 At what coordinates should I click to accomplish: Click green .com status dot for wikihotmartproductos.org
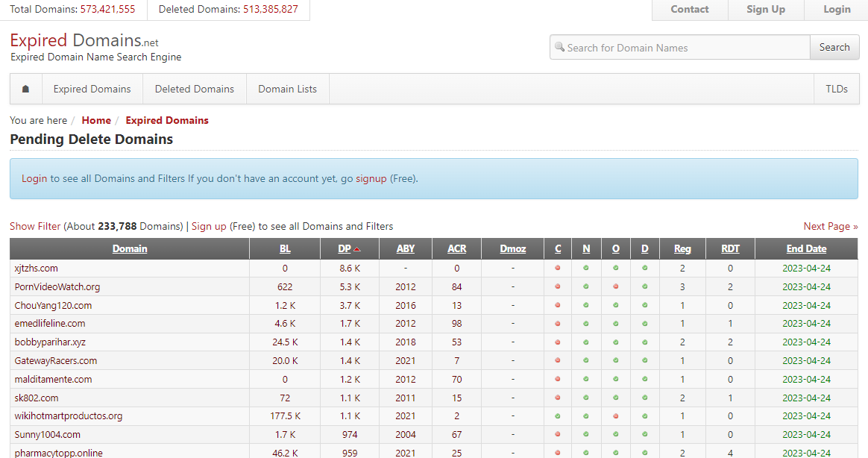(x=558, y=416)
